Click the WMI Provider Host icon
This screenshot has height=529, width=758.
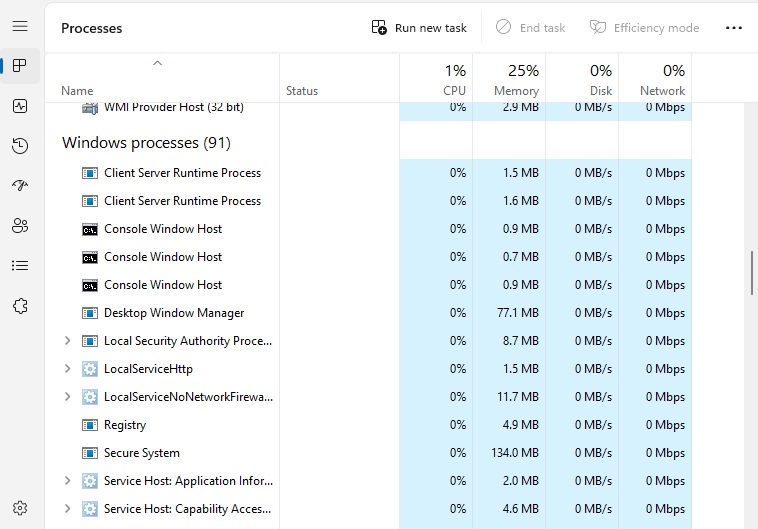tap(90, 108)
